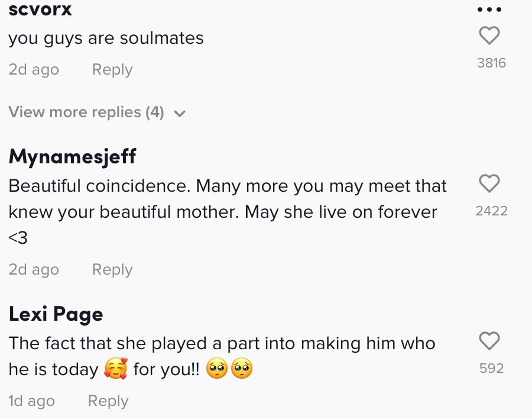Click the 3816 like count
Viewport: 532px width, 419px height.
coord(491,63)
